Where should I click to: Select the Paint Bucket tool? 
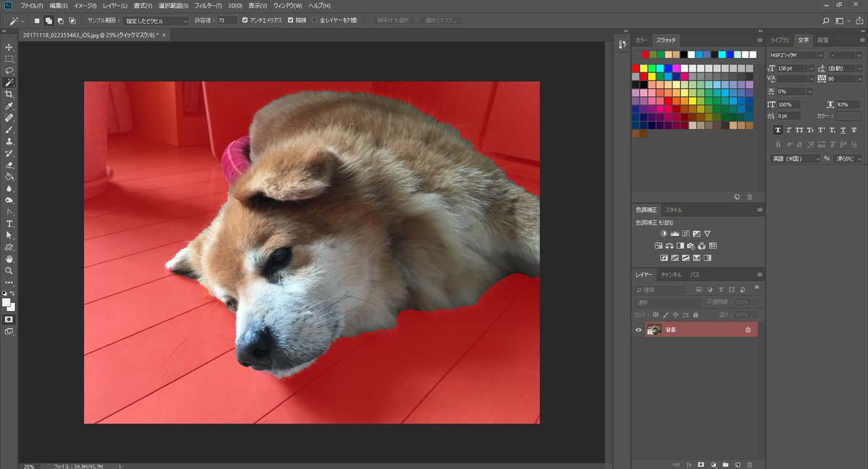coord(9,176)
